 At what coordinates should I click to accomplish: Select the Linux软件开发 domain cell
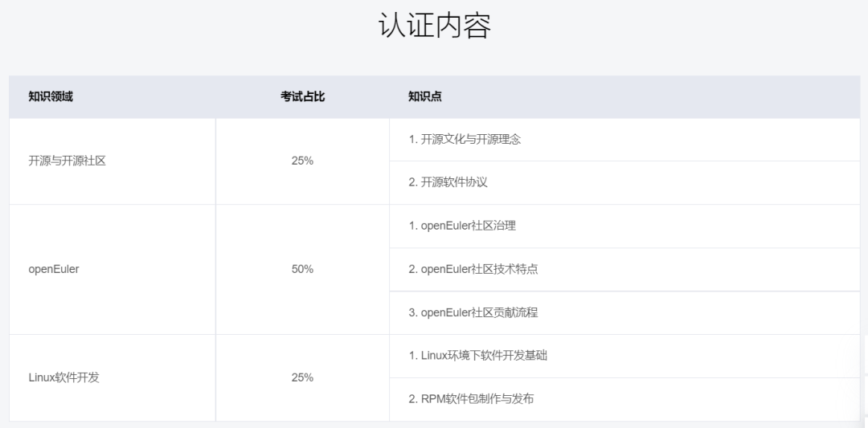pyautogui.click(x=63, y=377)
